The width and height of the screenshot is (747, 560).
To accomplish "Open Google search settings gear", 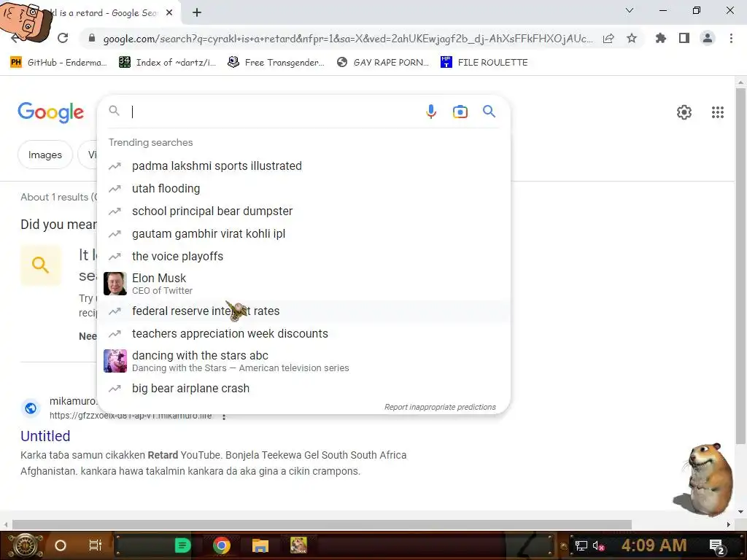I will pyautogui.click(x=684, y=112).
